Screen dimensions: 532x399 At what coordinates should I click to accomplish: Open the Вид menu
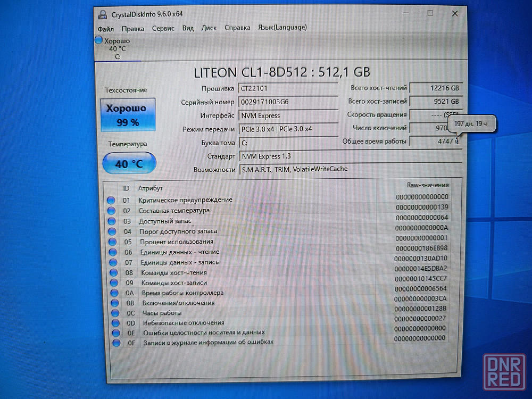tap(188, 28)
